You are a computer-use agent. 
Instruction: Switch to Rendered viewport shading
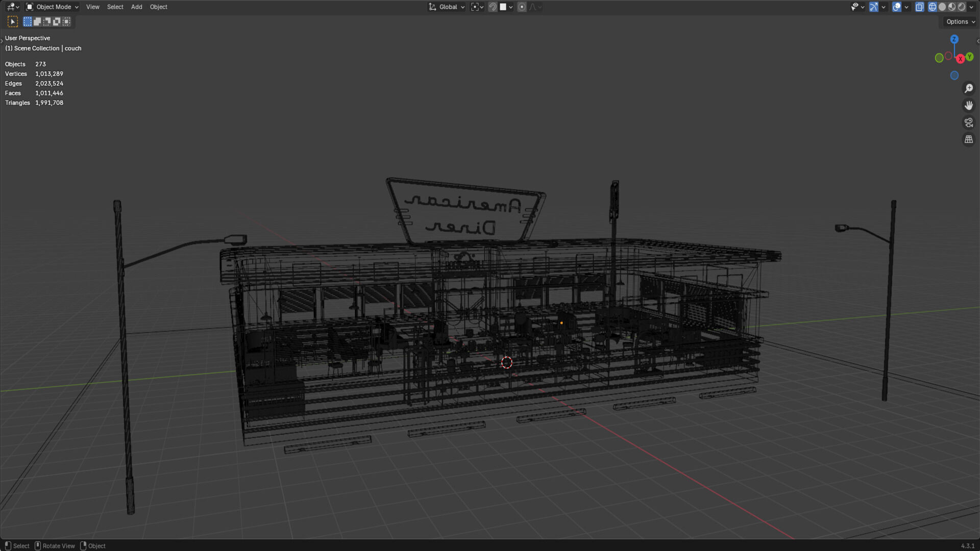click(962, 7)
